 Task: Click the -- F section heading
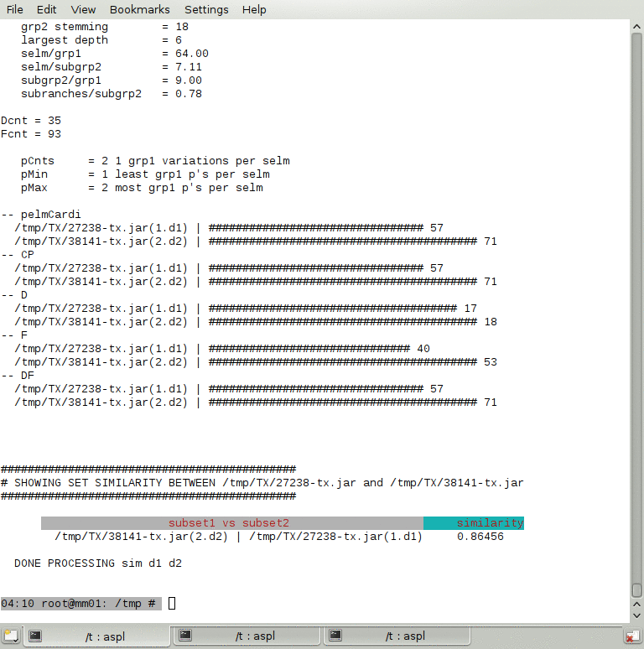14,335
